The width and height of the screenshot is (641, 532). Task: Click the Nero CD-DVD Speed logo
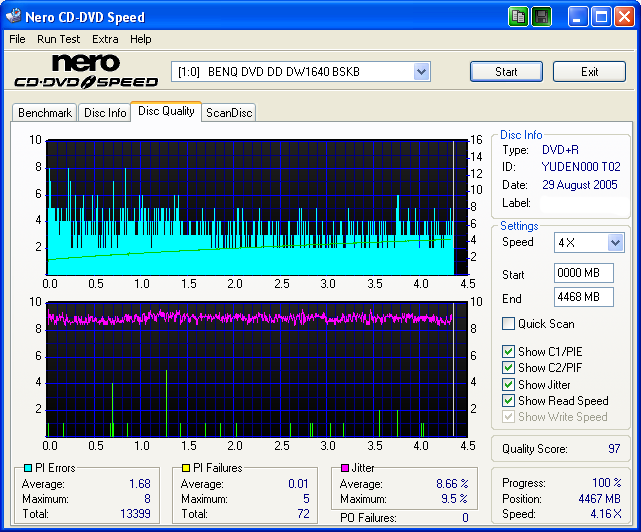coord(85,73)
